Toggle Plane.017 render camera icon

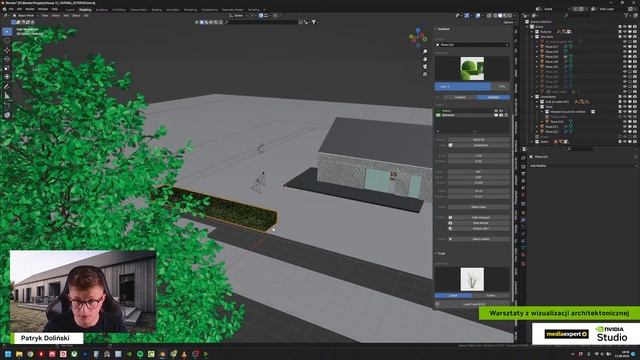click(x=634, y=47)
